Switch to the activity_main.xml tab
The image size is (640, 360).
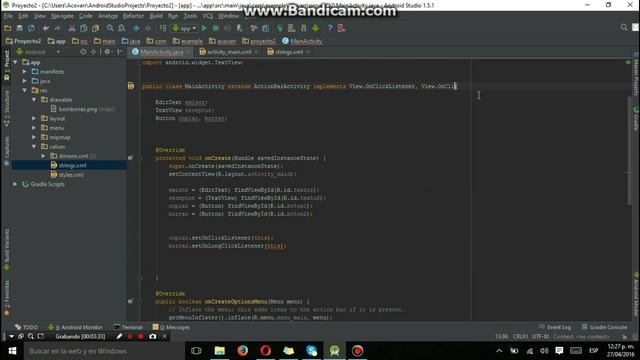(x=229, y=52)
